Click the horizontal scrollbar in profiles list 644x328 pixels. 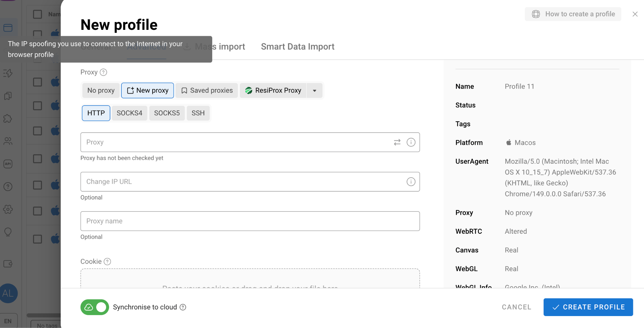pyautogui.click(x=44, y=315)
